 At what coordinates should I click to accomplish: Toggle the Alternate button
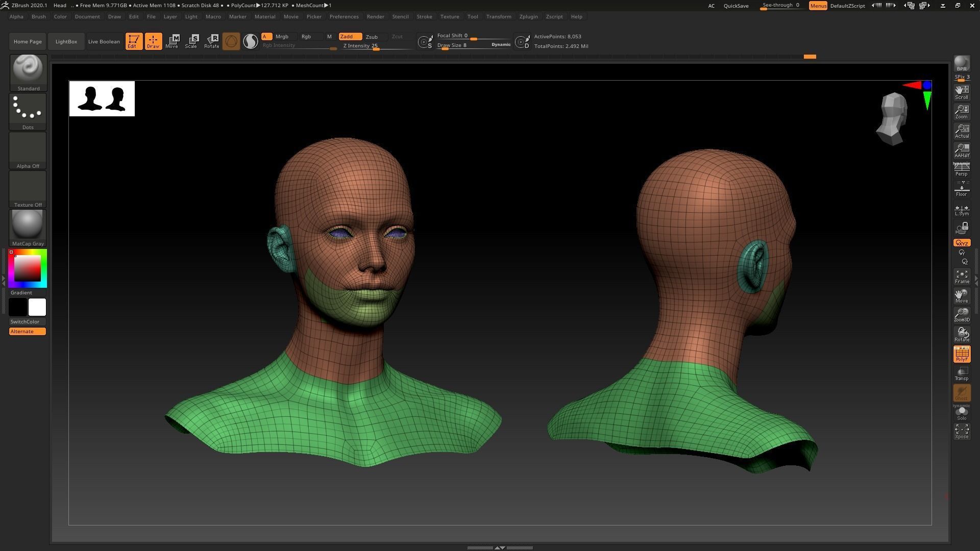click(28, 332)
